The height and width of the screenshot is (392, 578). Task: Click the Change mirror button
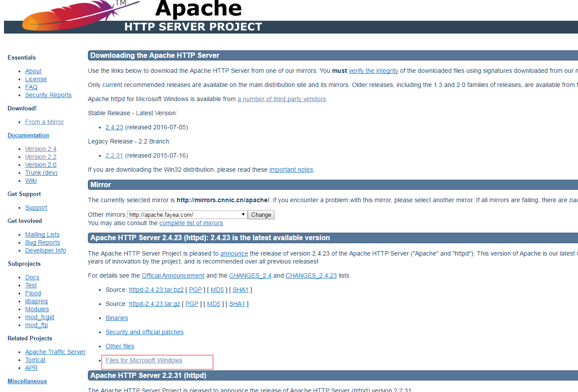tap(261, 215)
